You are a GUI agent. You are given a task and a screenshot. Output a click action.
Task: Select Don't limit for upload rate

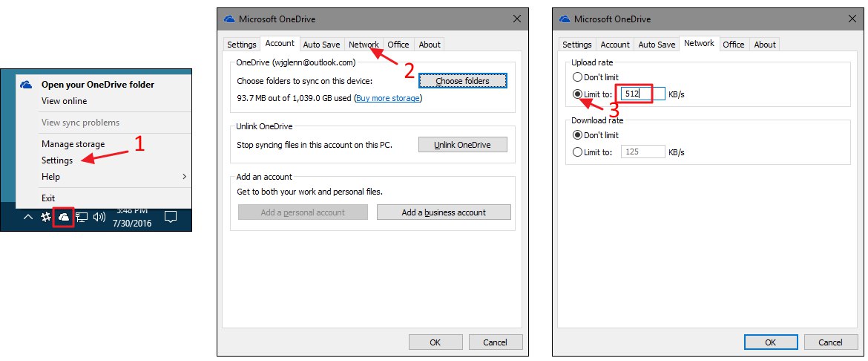pyautogui.click(x=596, y=77)
